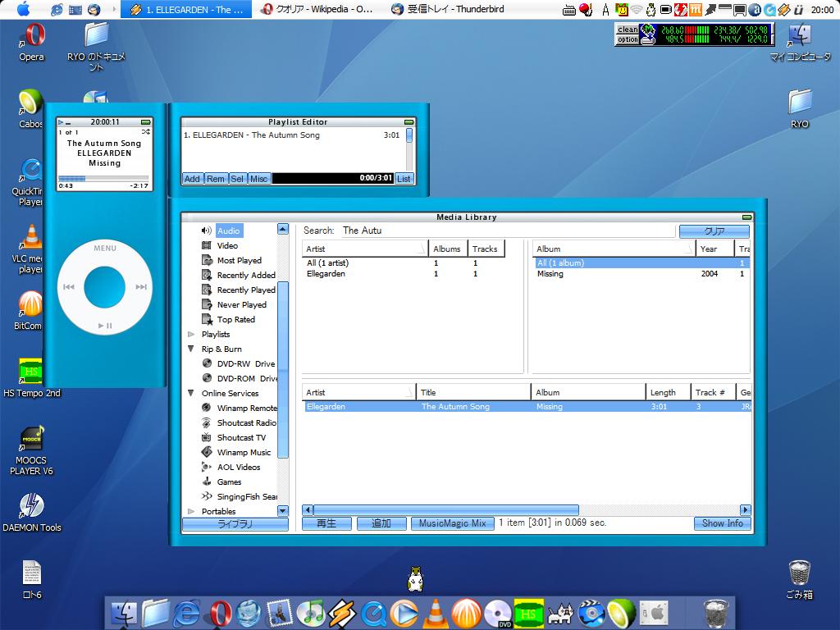The height and width of the screenshot is (630, 840).
Task: Click the lime Cabos icon in dock
Action: click(x=622, y=613)
